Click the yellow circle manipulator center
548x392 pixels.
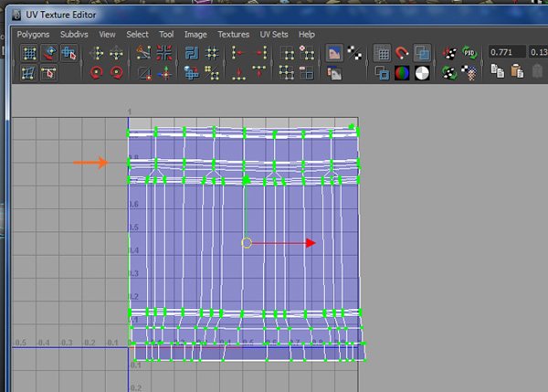pos(247,243)
